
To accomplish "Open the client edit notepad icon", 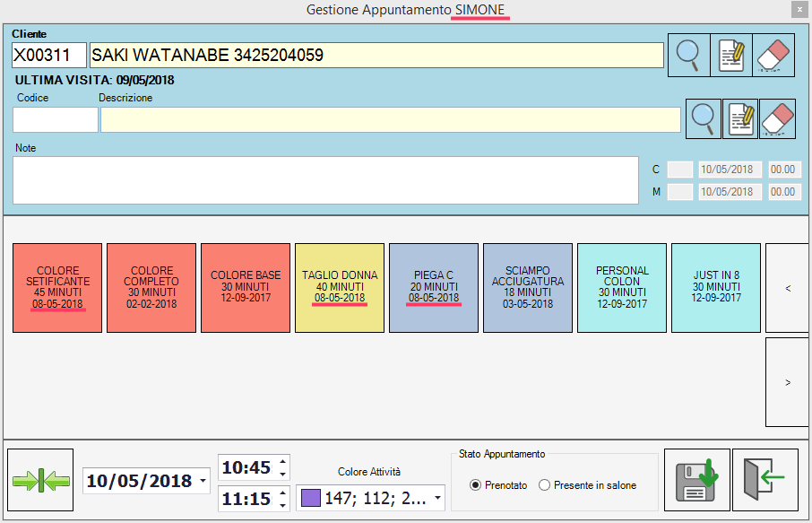I will (x=730, y=55).
